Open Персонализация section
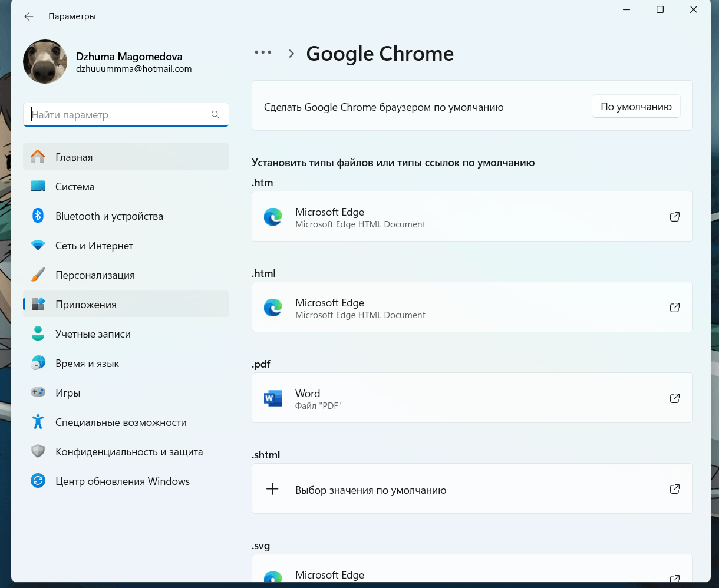719x588 pixels. point(126,275)
